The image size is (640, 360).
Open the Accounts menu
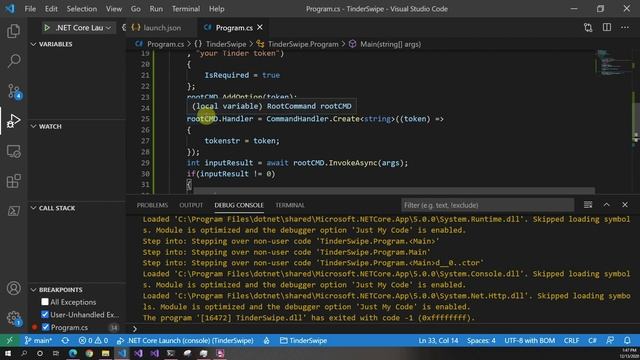pos(13,288)
